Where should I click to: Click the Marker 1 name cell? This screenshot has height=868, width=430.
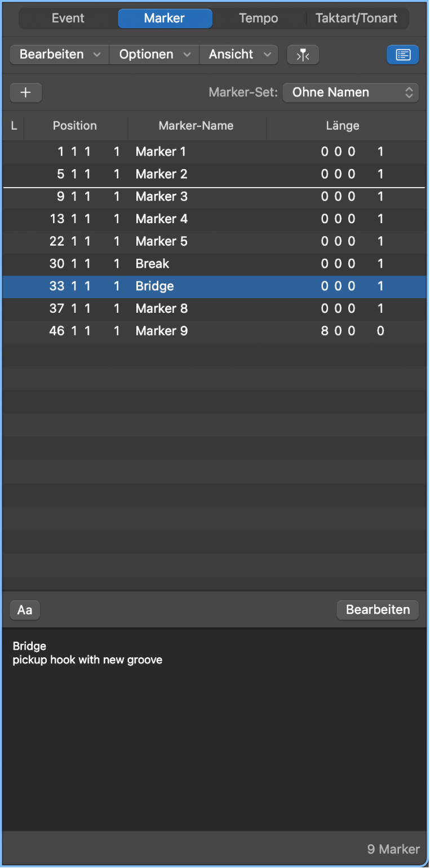[x=161, y=152]
